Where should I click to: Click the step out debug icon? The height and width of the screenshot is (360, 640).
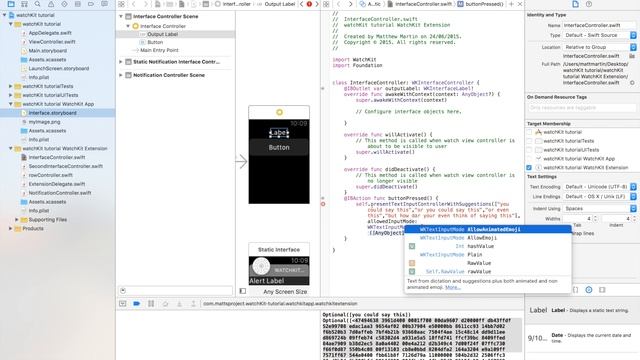[x=193, y=304]
